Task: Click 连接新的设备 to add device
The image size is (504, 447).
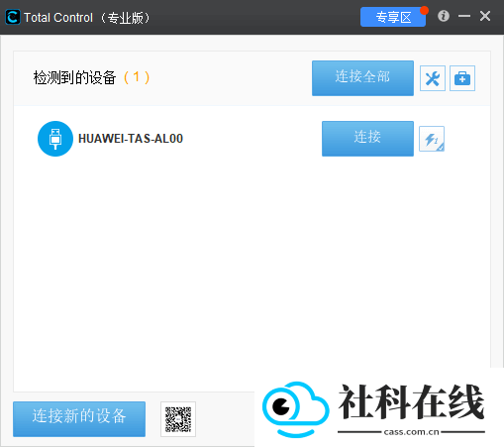Action: coord(79,419)
